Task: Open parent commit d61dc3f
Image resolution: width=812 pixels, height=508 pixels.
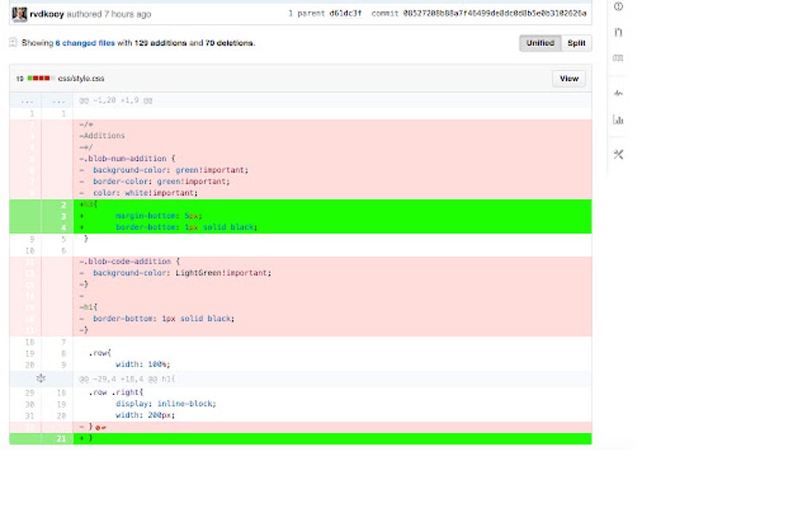Action: [345, 14]
